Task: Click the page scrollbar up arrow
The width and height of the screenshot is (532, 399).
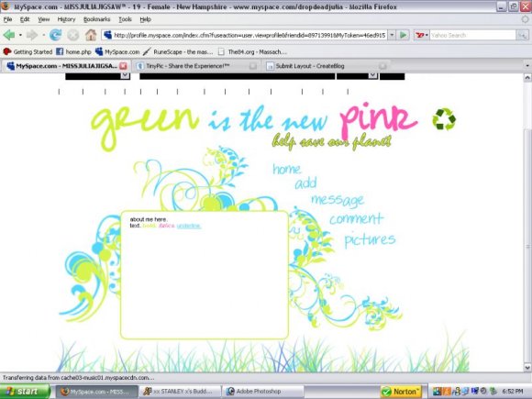Action: tap(527, 78)
